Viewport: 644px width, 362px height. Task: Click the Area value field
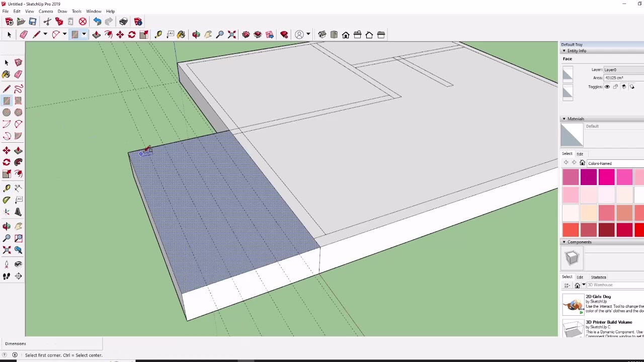coord(623,78)
